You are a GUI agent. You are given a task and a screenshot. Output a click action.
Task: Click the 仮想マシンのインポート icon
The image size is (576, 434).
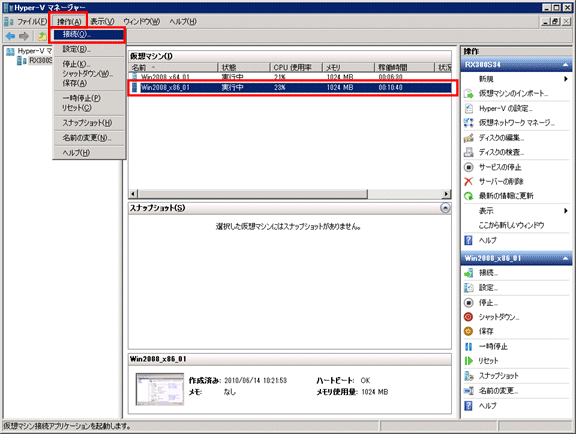click(x=469, y=94)
